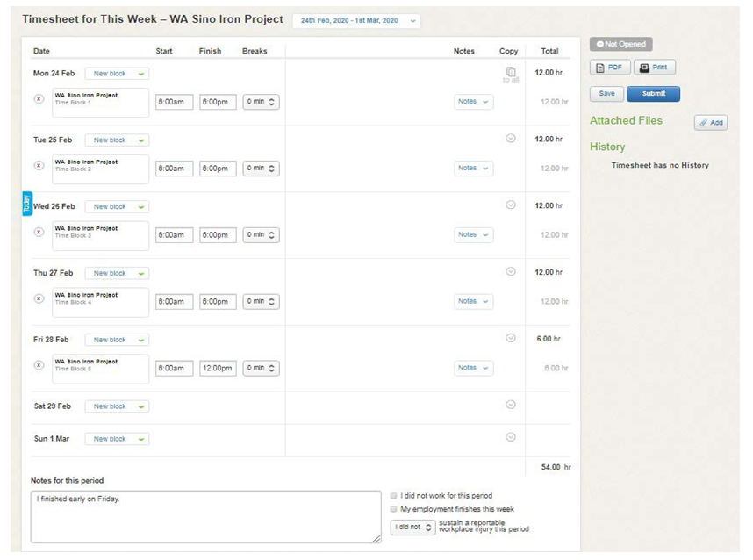The width and height of the screenshot is (753, 560).
Task: Click the 54.00 hr weekly total
Action: (x=556, y=467)
